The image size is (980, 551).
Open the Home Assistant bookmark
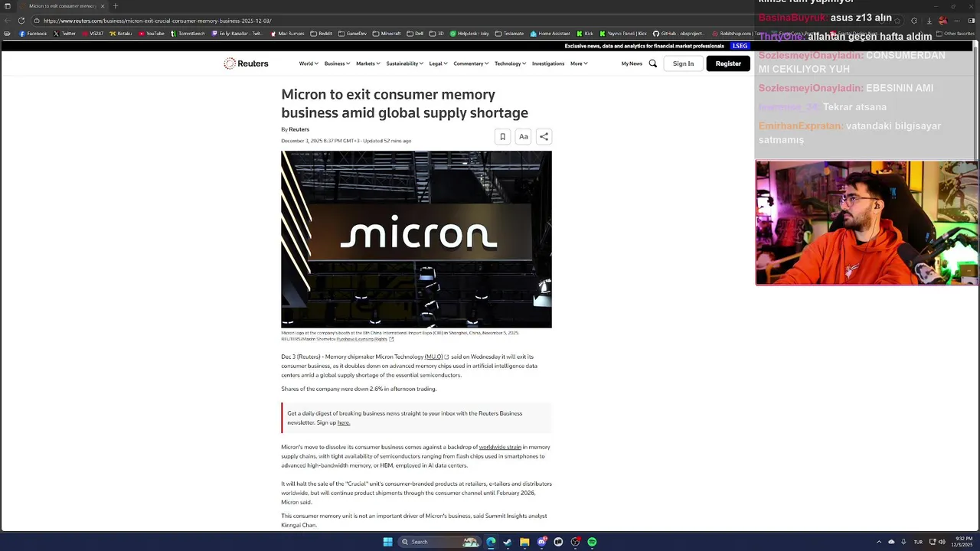pos(550,34)
